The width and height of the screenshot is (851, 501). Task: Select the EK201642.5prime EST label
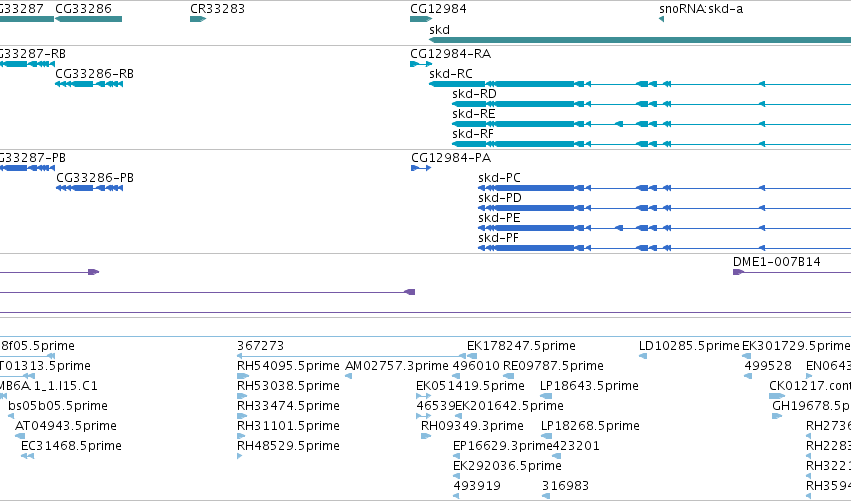pos(509,406)
